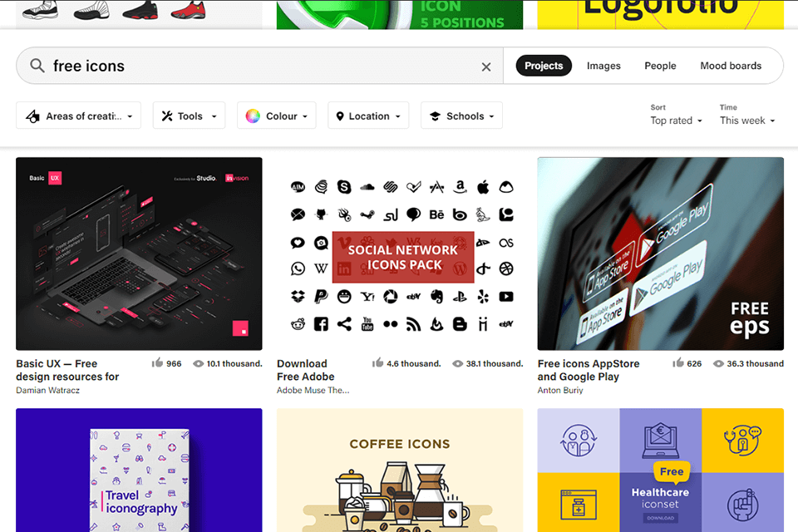Open the Travel iconography project thumbnail
This screenshot has height=532, width=798.
pos(139,470)
